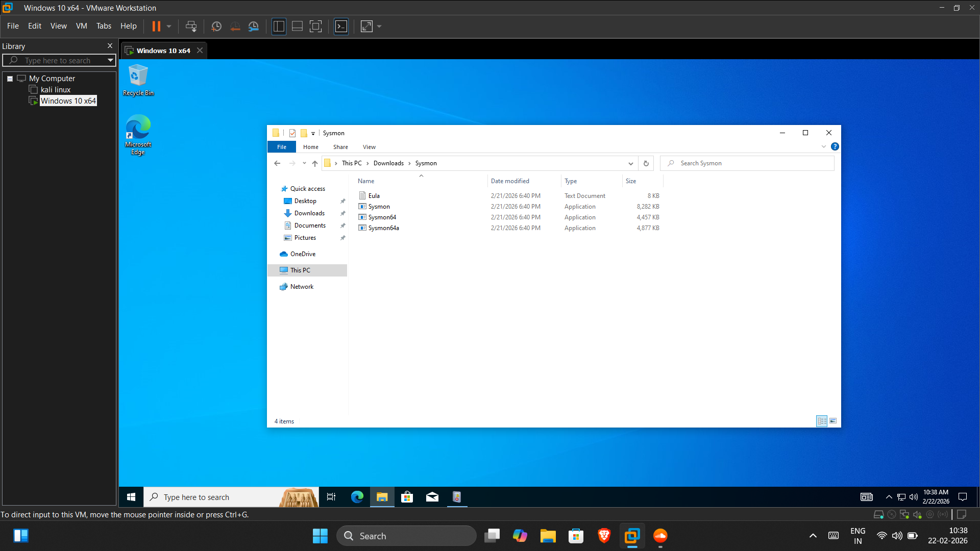Collapse the My Computer tree node

point(10,79)
